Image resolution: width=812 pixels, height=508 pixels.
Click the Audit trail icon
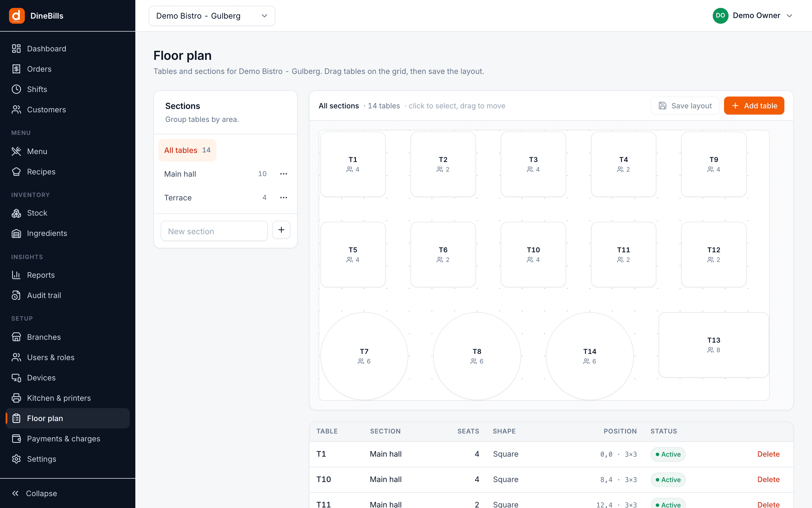pos(16,295)
